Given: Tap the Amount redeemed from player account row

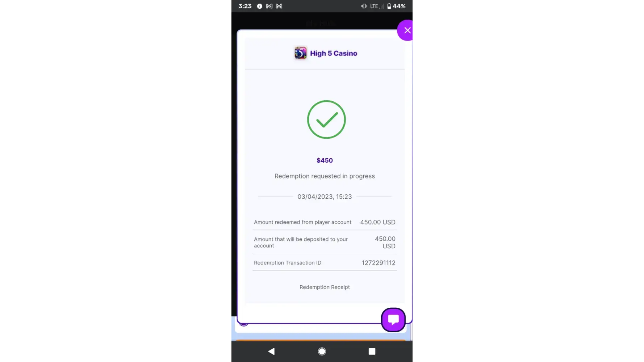Looking at the screenshot, I should [x=325, y=222].
